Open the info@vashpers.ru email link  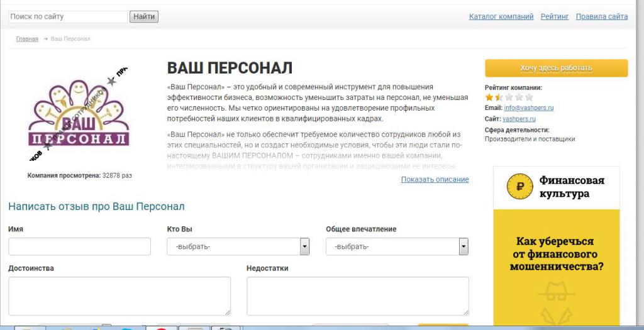coord(528,108)
